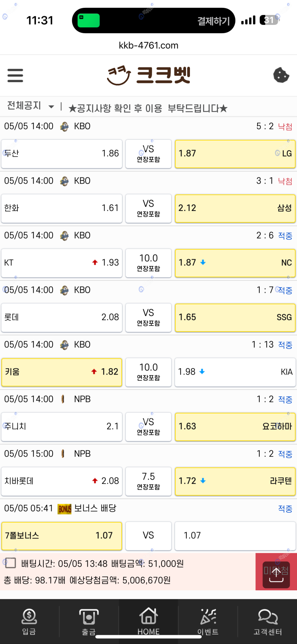Open the kkb-4761.com address bar
Screen dimensions: 297x644
[x=148, y=46]
